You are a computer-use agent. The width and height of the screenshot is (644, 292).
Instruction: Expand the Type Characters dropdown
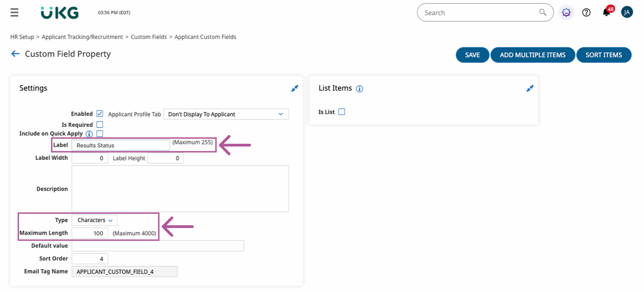click(x=94, y=220)
